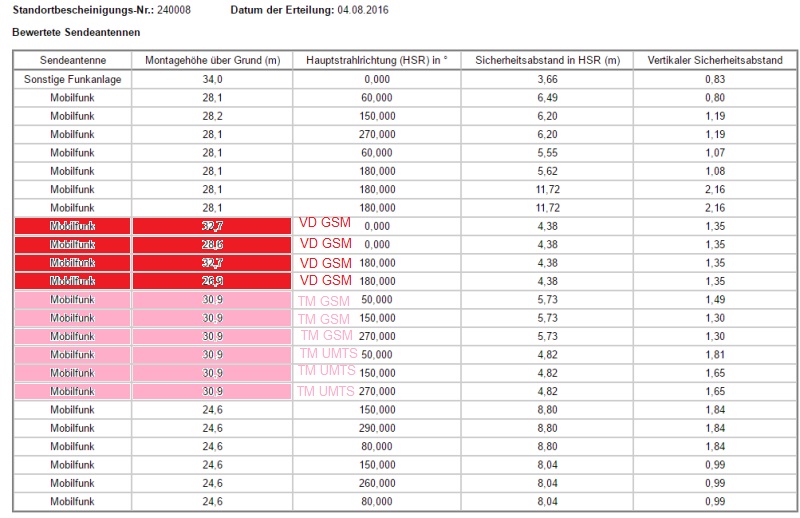Click the red highlighted 26,9 height cell
Image resolution: width=800 pixels, height=518 pixels.
pos(212,281)
